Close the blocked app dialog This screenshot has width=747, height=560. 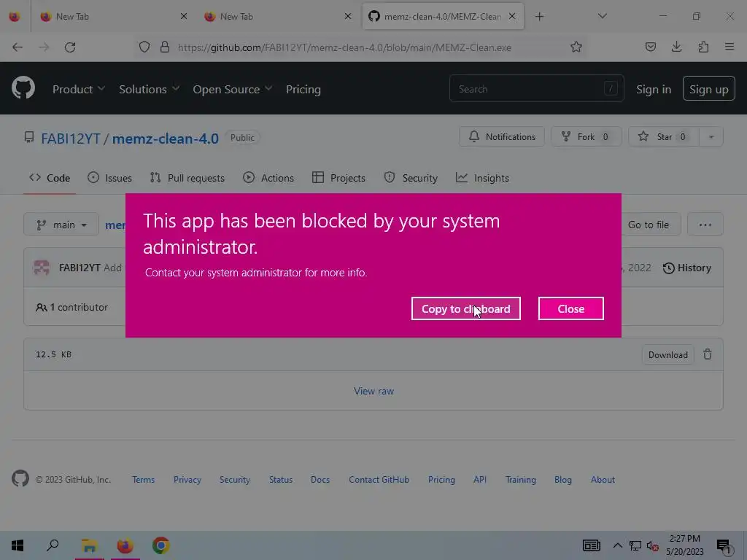(570, 308)
